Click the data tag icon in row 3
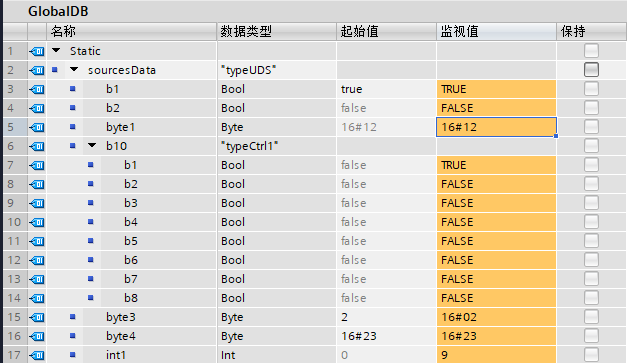Screen dimensions: 627x363 pos(37,89)
